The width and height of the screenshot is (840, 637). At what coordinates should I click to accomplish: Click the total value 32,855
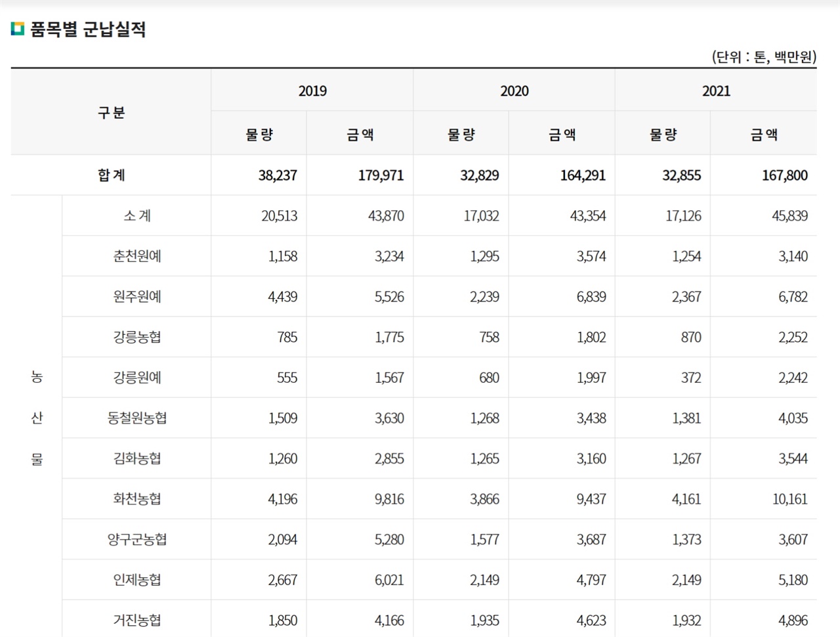point(682,175)
